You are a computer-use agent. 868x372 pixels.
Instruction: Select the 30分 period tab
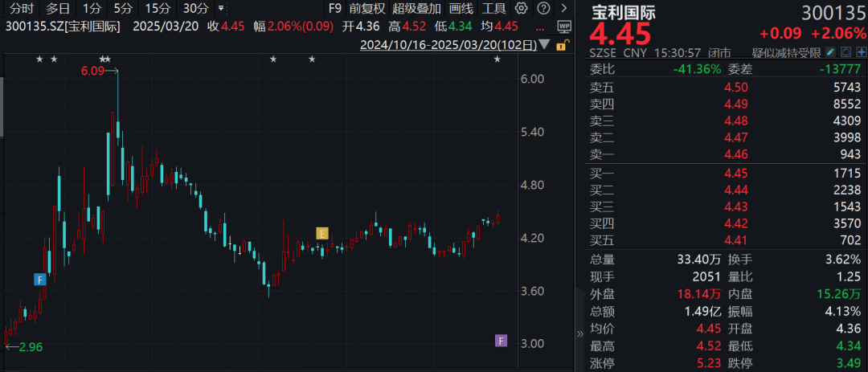tap(195, 8)
